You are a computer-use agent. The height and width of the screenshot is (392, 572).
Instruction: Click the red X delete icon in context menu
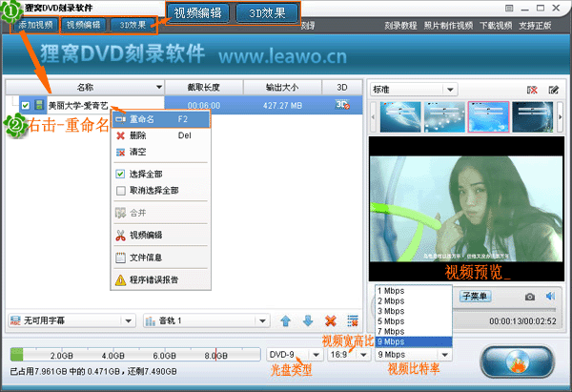tap(120, 135)
